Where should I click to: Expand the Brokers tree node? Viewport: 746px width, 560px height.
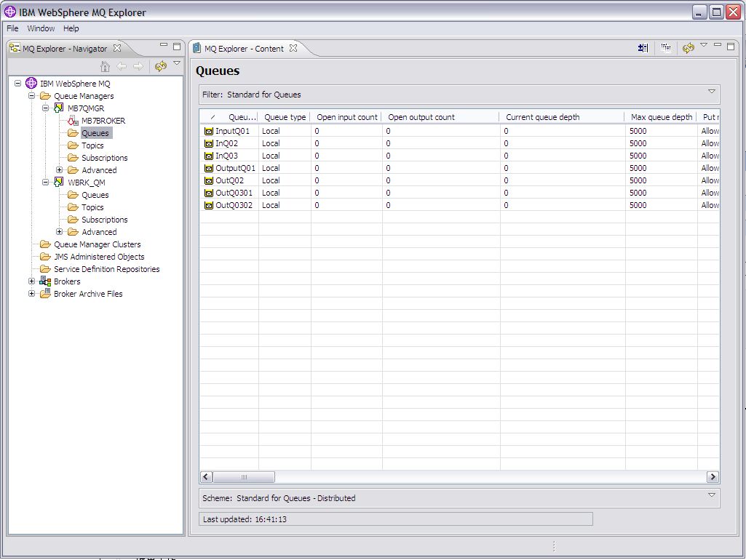pyautogui.click(x=31, y=281)
